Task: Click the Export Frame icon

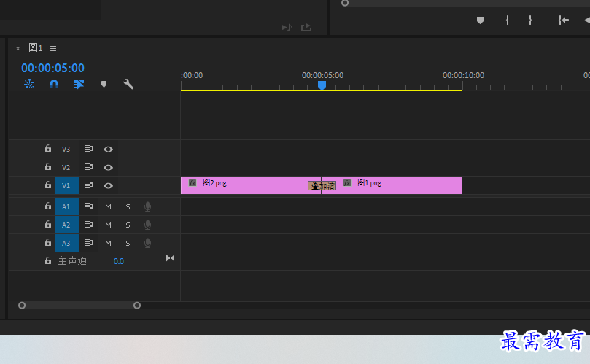Action: (306, 28)
